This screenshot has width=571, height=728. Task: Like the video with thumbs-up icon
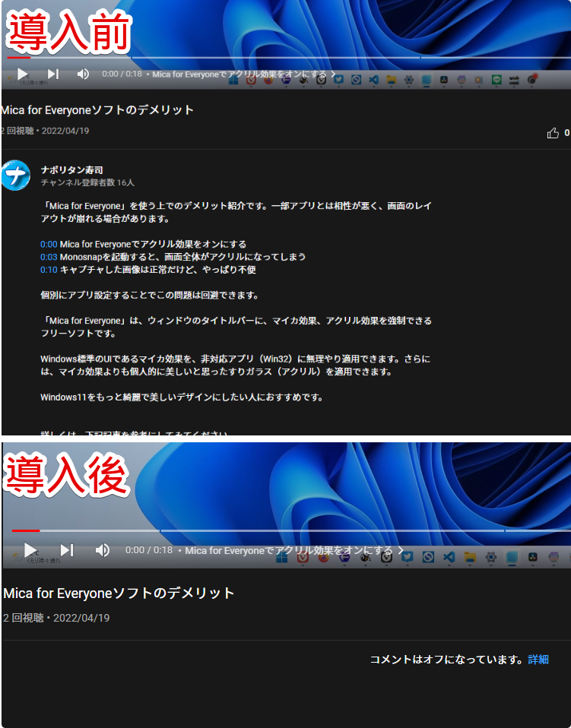(553, 134)
